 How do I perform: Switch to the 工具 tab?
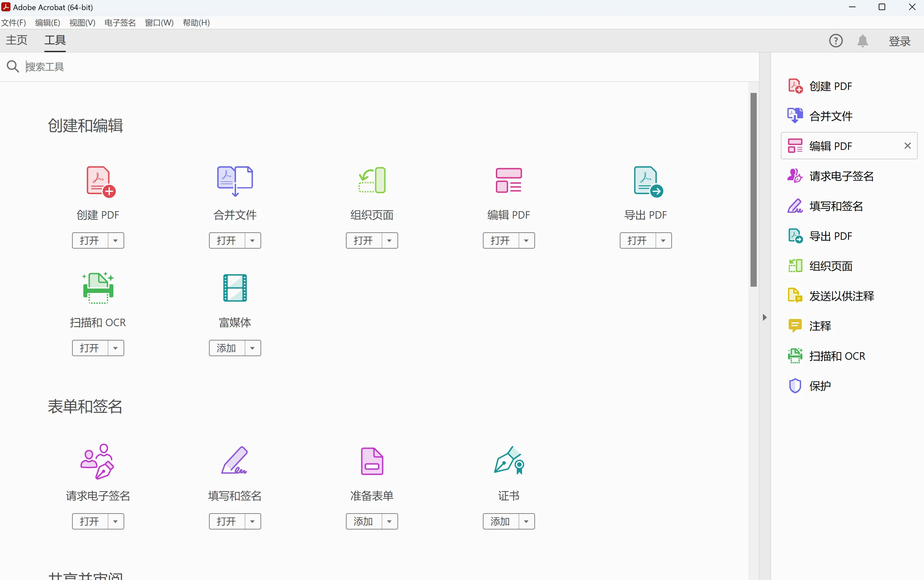click(x=55, y=40)
